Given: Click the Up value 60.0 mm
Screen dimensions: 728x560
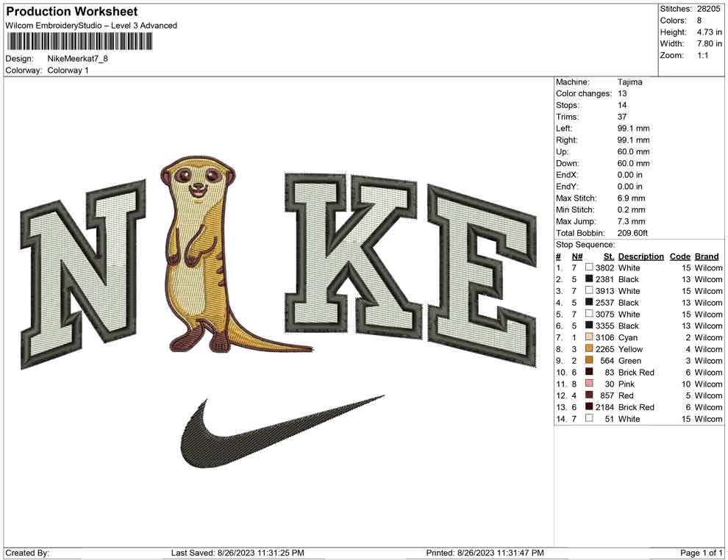Looking at the screenshot, I should (x=633, y=151).
